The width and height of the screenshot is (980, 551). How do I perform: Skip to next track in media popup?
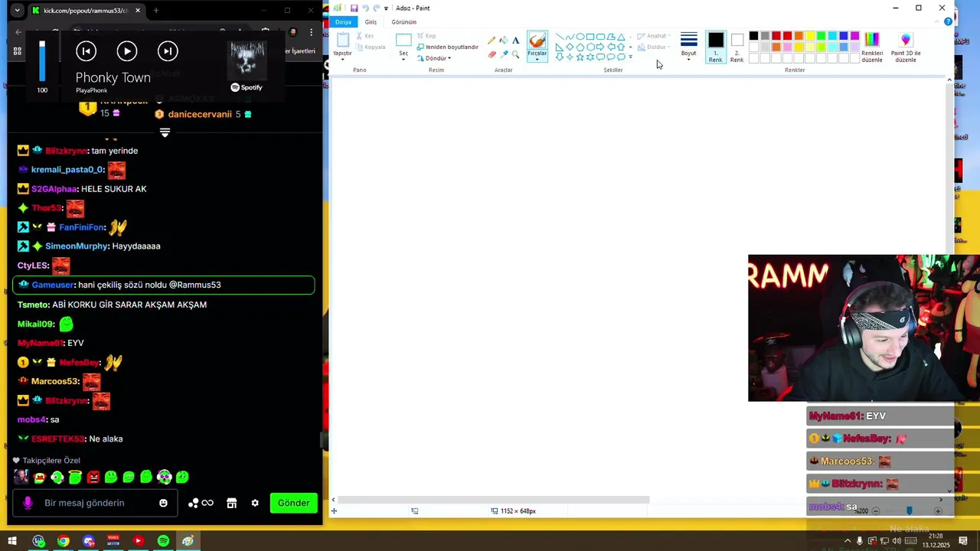168,51
